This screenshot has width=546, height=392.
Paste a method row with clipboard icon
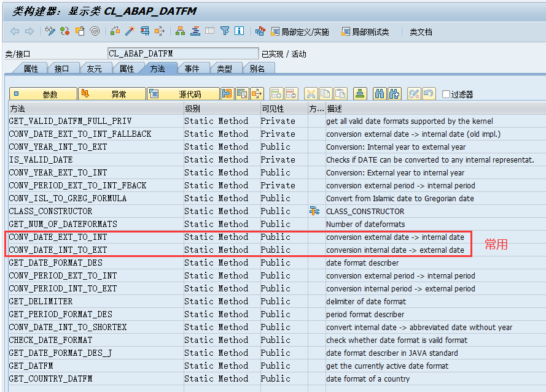[341, 93]
